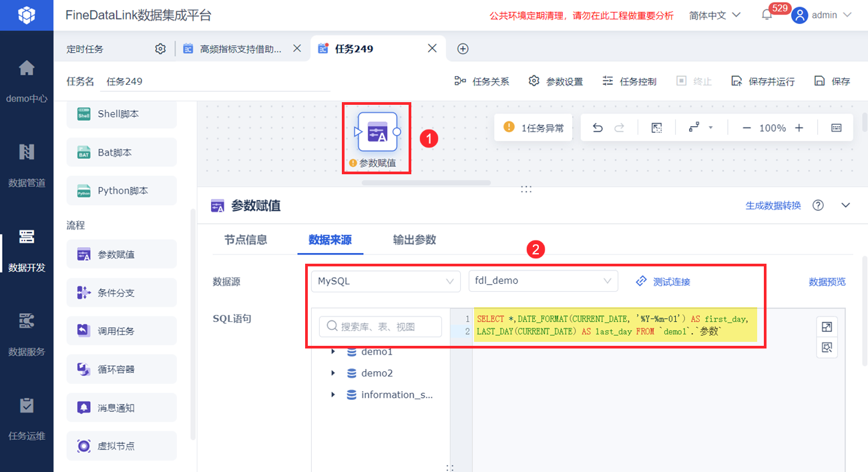This screenshot has width=868, height=472.
Task: Expand the demo2 database tree node
Action: pos(333,373)
